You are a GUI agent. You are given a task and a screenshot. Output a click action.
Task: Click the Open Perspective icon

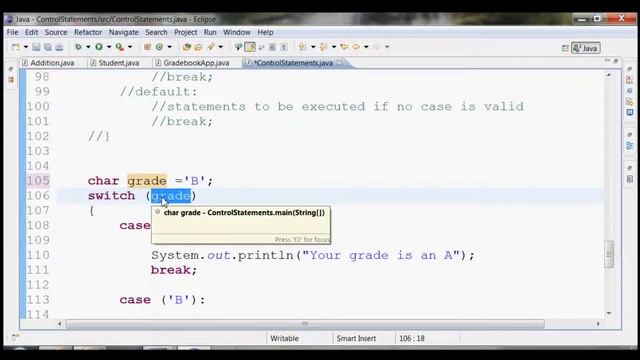565,48
